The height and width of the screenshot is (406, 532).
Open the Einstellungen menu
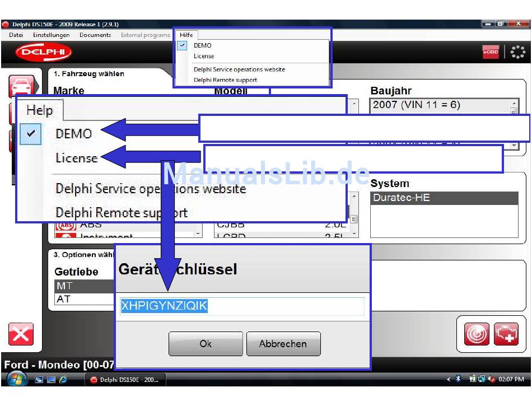51,35
